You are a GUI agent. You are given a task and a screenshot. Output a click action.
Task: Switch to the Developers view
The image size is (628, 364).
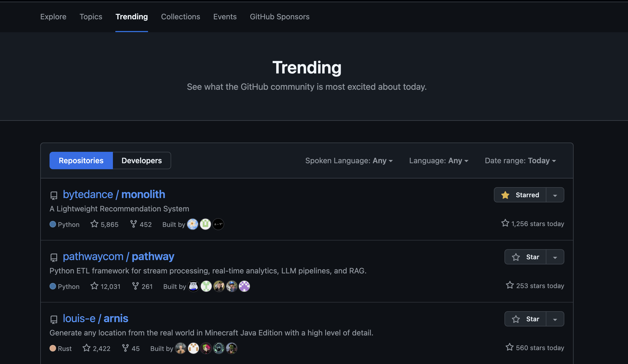(x=142, y=161)
